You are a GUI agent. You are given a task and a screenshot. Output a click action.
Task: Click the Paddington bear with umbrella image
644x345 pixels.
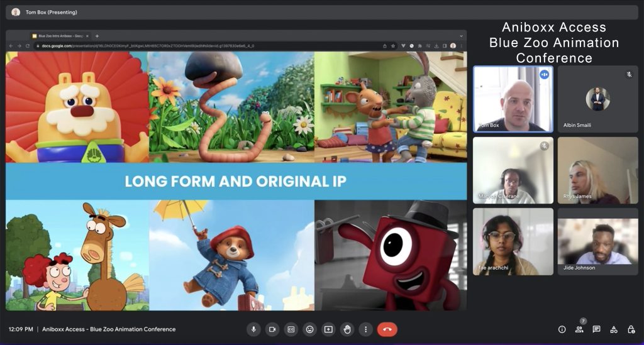point(231,255)
